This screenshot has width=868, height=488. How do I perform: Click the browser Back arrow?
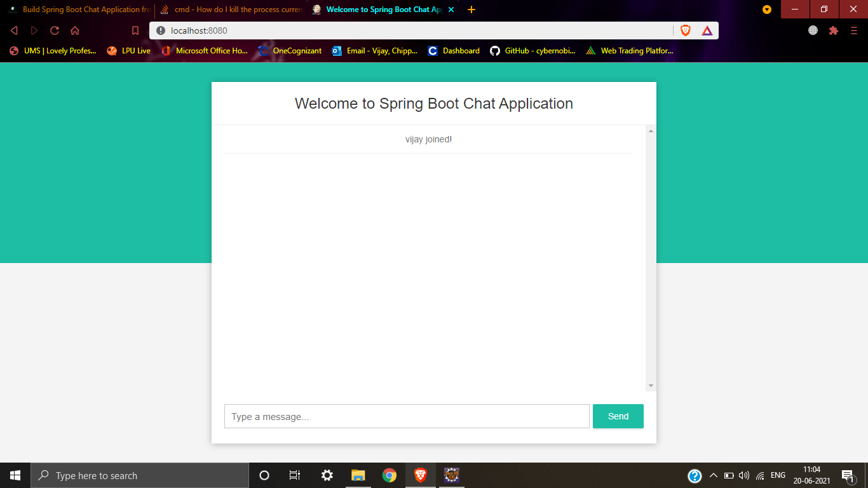click(14, 30)
